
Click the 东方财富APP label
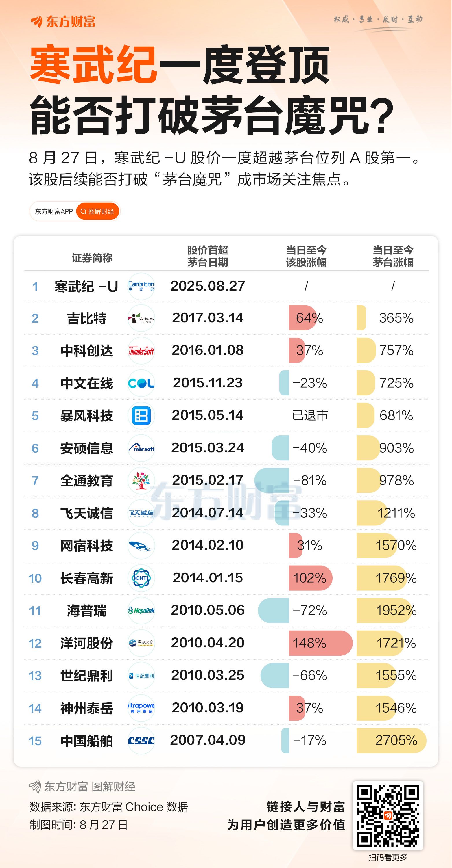pyautogui.click(x=54, y=212)
